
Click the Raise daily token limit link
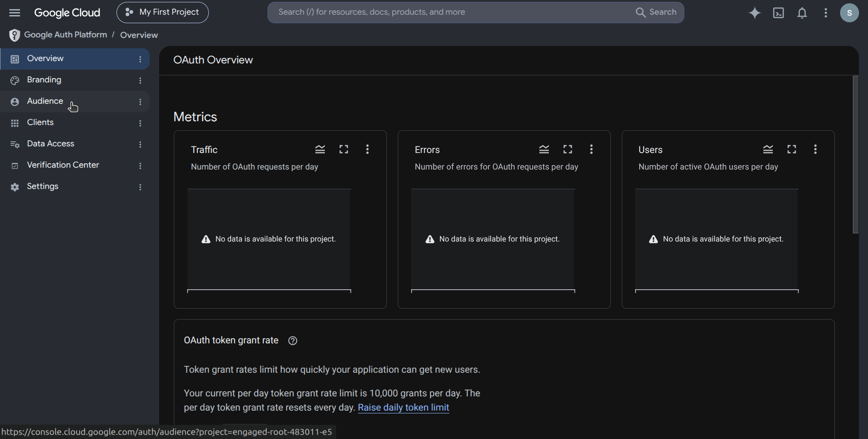click(x=403, y=407)
